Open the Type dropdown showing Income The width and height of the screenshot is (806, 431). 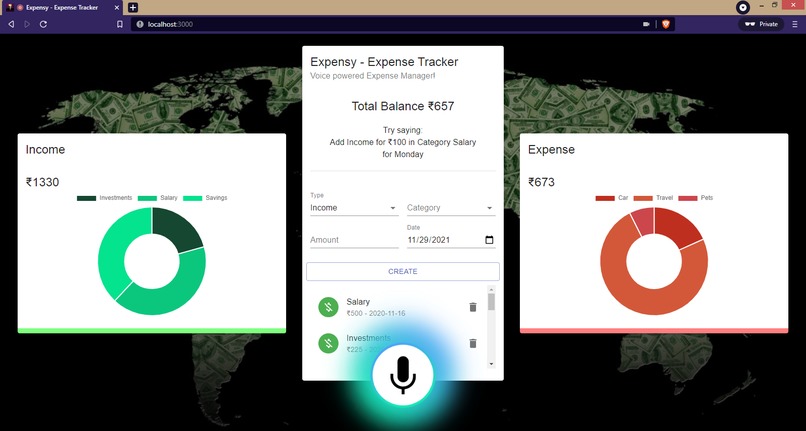tap(354, 208)
